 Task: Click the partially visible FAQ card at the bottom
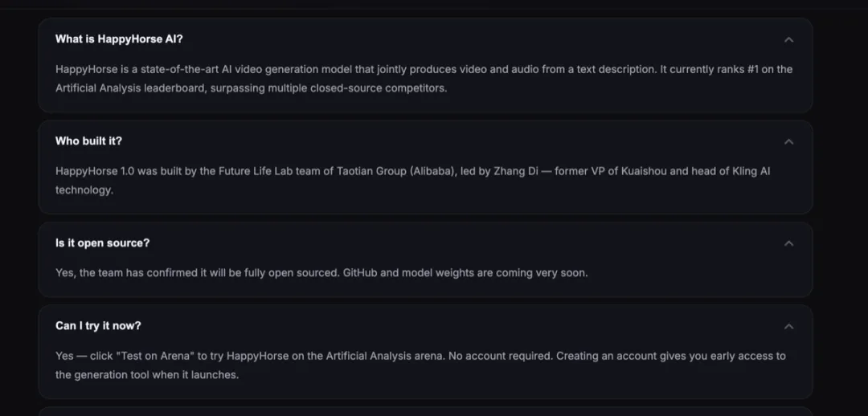coord(425,411)
